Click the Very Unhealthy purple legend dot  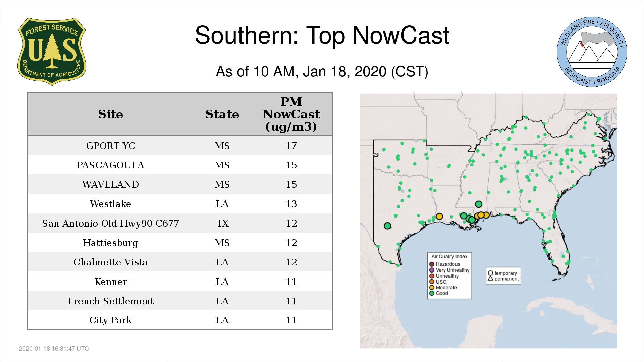[x=432, y=270]
